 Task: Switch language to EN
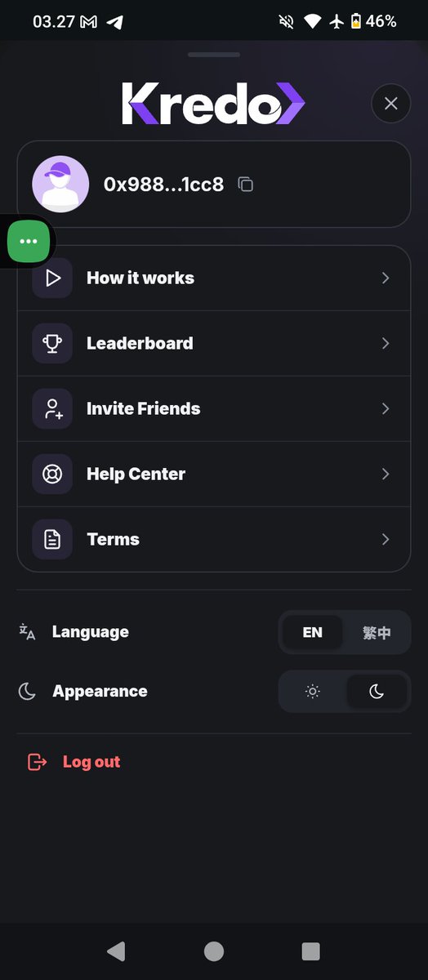[x=312, y=632]
